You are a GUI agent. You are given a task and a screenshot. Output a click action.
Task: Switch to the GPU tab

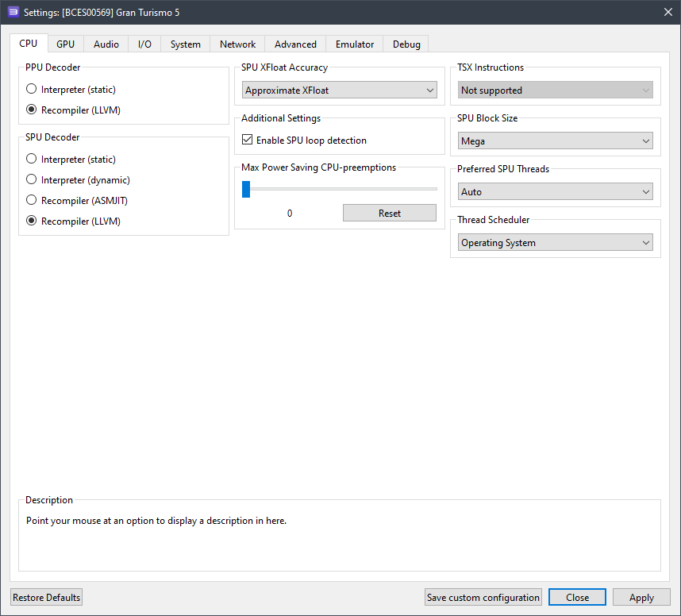tap(65, 44)
